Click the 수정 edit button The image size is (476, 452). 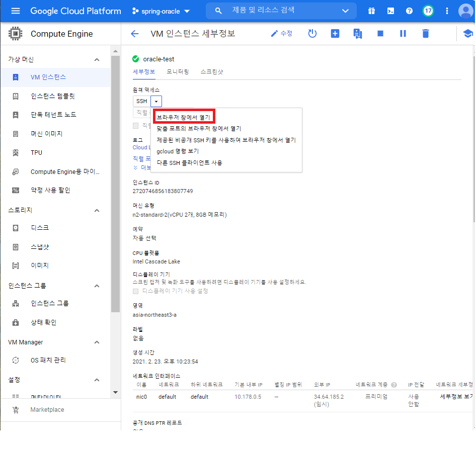pyautogui.click(x=281, y=33)
